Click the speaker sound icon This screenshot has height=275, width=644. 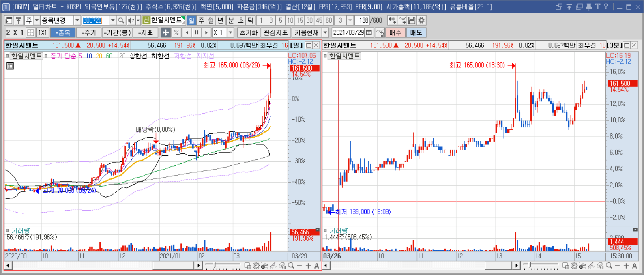[x=131, y=20]
